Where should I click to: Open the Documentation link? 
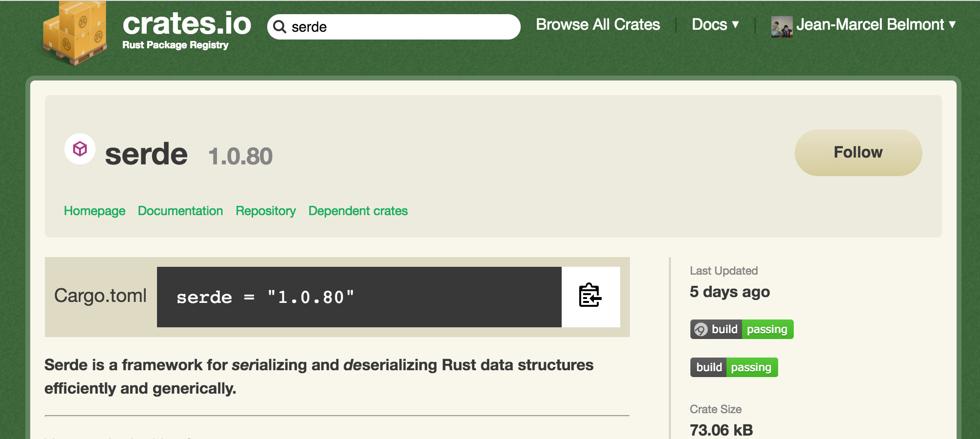click(x=180, y=211)
